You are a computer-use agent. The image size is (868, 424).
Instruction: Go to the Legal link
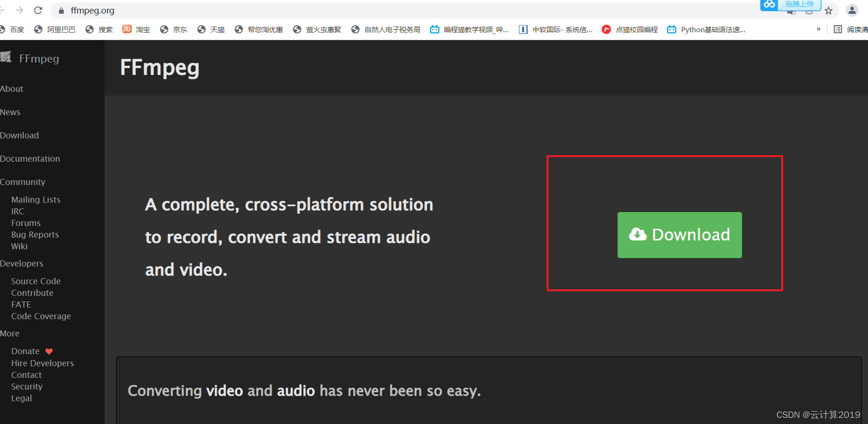click(x=21, y=398)
